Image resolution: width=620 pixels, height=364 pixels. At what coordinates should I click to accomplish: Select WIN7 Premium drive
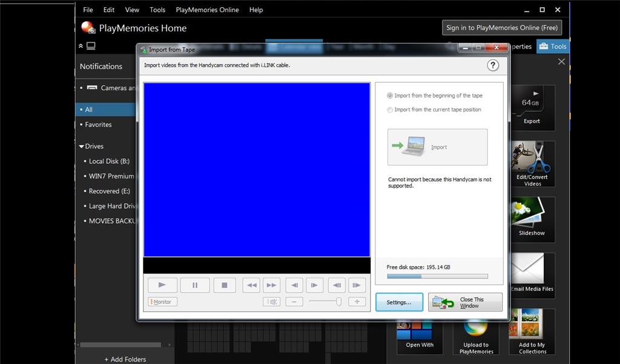[111, 176]
